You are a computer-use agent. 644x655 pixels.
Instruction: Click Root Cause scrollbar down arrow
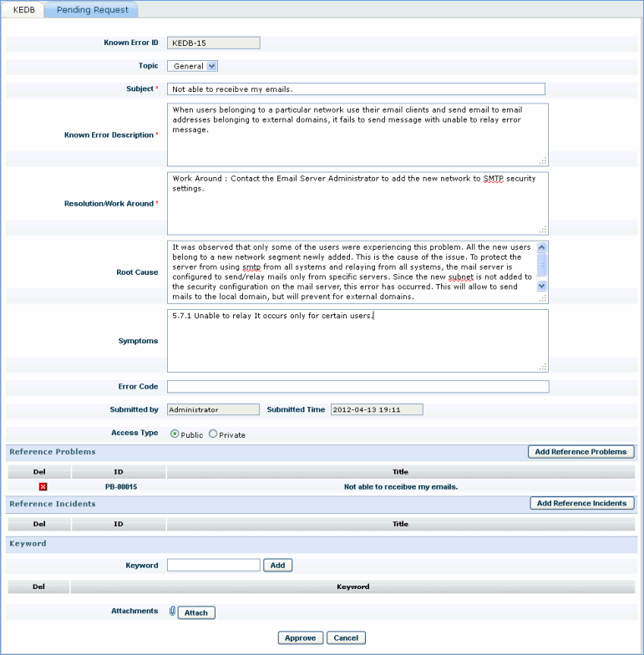tap(541, 286)
